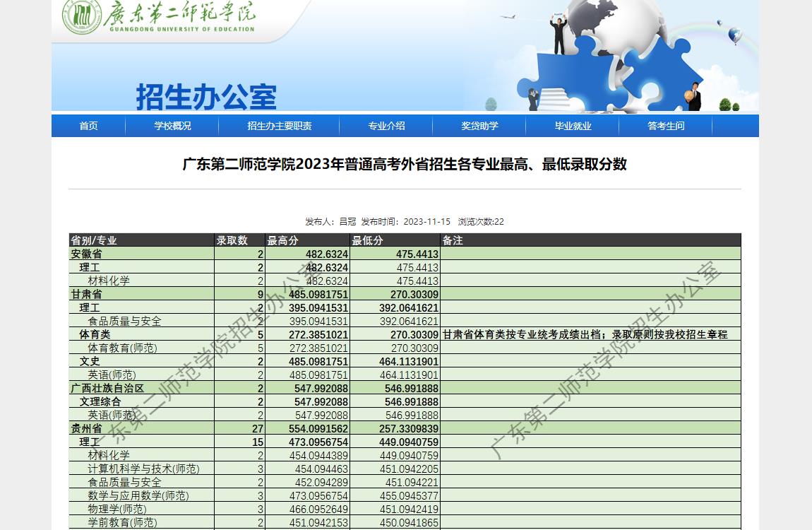Select the 体育类 row label
This screenshot has width=812, height=530.
pyautogui.click(x=95, y=335)
